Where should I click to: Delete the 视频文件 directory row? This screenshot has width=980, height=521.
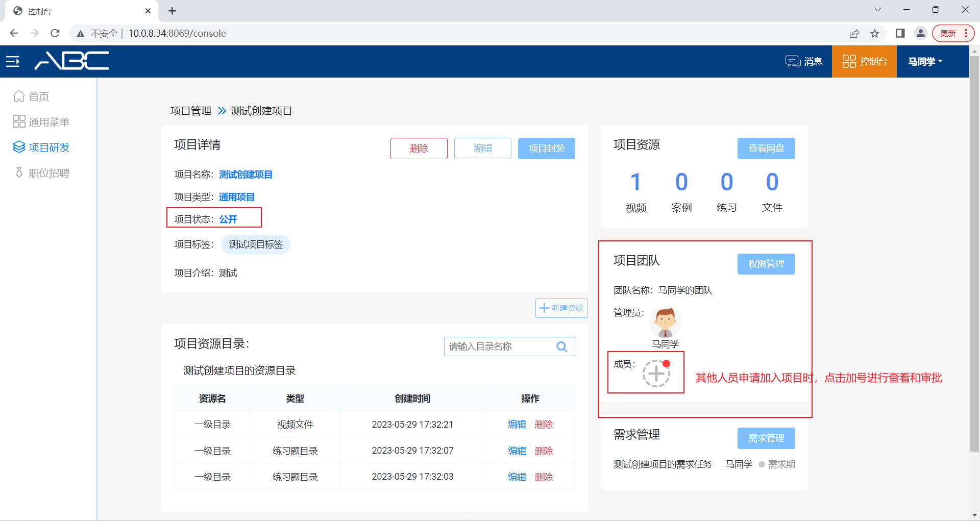coord(544,425)
